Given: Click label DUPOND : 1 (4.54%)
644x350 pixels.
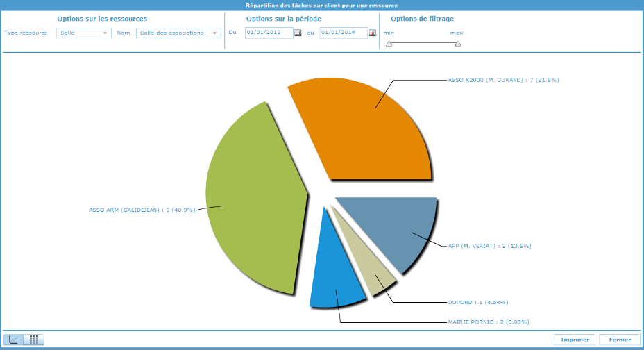Looking at the screenshot, I should (x=478, y=302).
